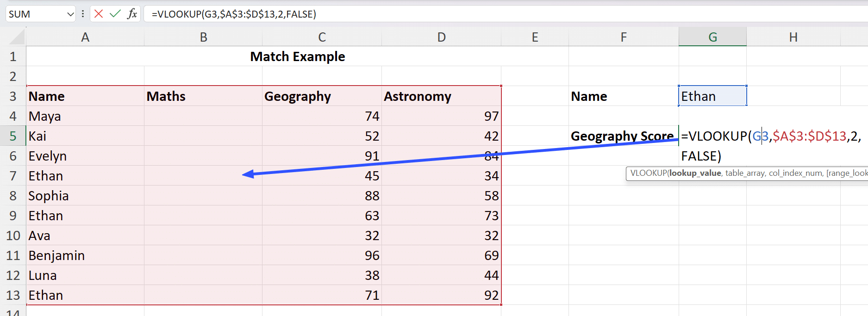Screen dimensions: 868x316
Task: Select row 8 header
Action: [x=13, y=196]
